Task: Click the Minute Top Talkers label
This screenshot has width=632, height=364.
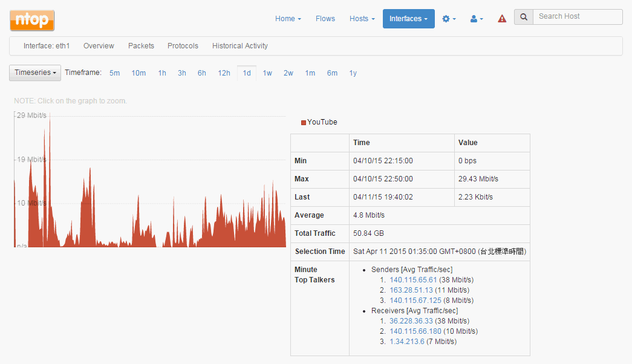Action: point(314,275)
